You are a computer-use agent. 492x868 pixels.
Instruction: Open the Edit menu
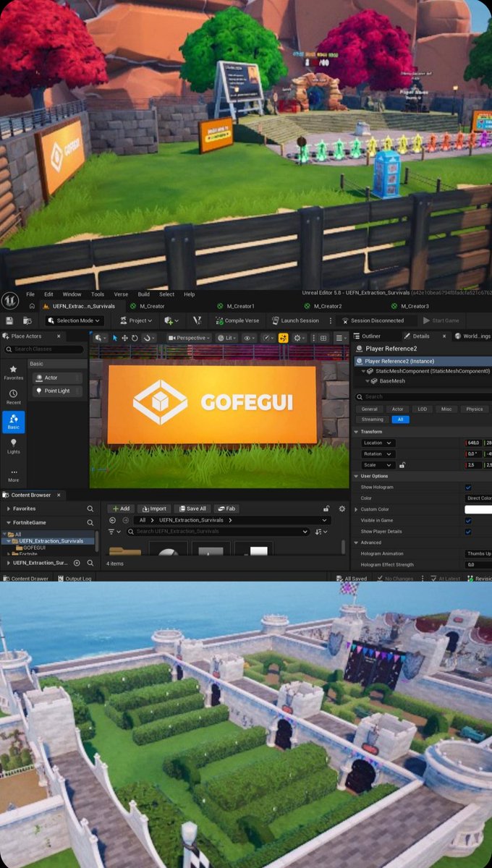point(48,294)
